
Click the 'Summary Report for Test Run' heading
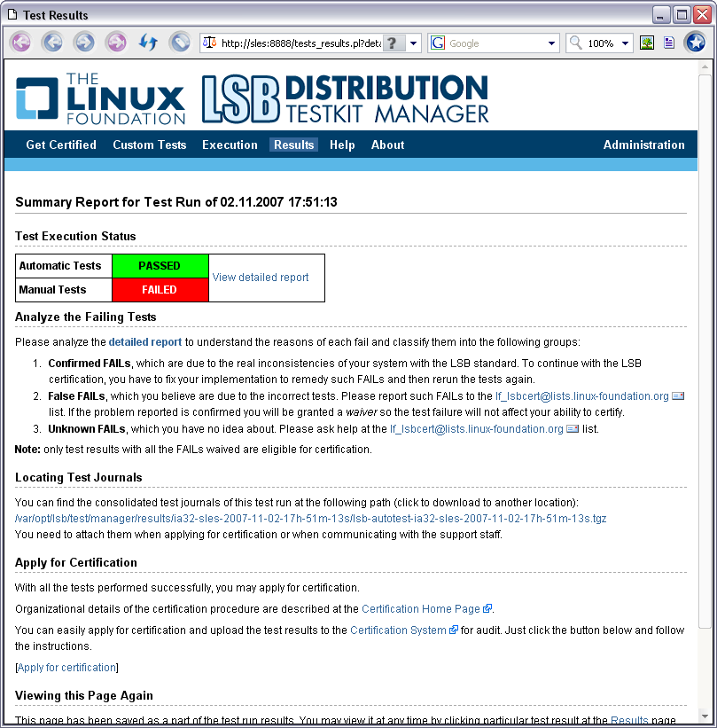click(x=176, y=202)
